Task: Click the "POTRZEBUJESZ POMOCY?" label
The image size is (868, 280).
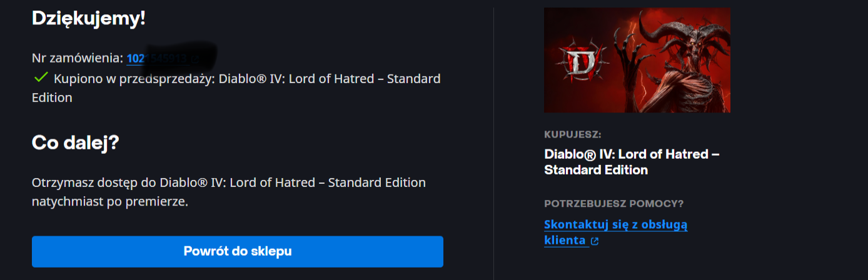Action: pos(613,204)
